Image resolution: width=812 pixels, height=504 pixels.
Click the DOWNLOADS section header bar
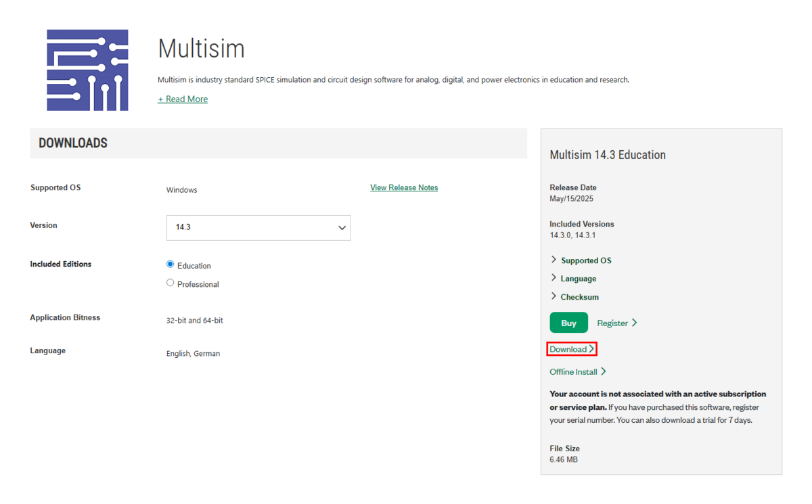pos(278,143)
